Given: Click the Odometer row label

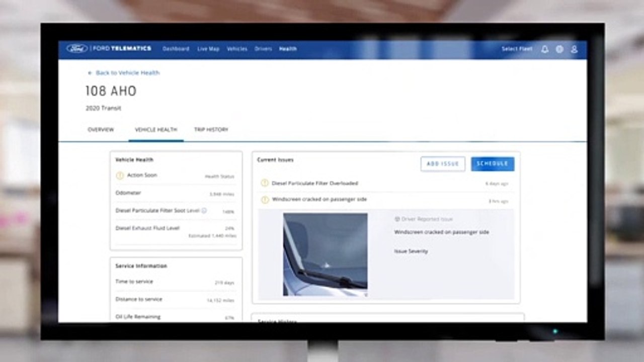Looking at the screenshot, I should 128,193.
